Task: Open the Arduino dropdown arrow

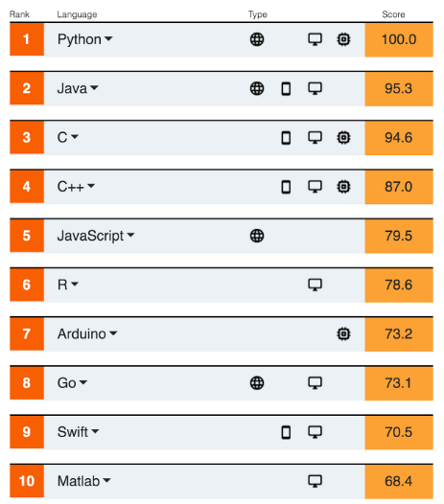Action: 113,333
